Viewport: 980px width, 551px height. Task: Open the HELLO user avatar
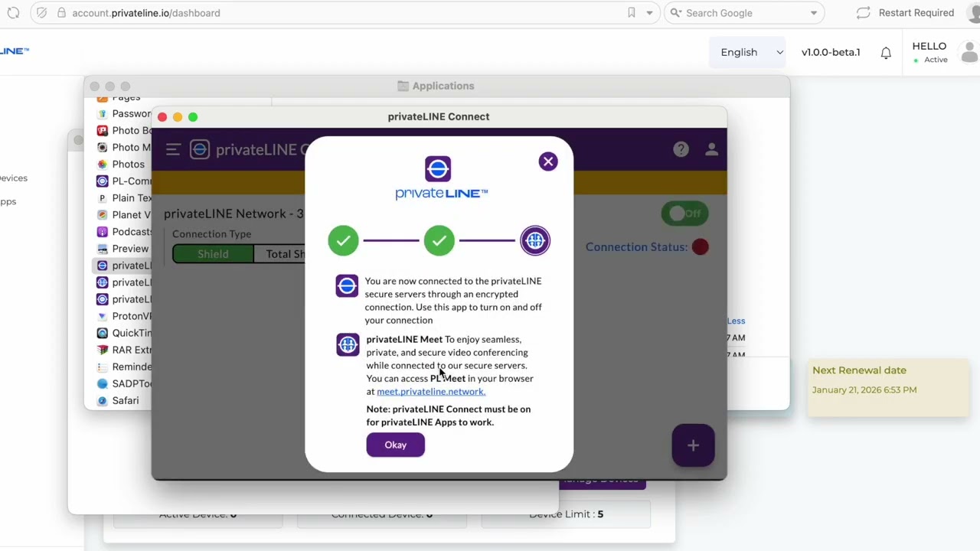pos(970,52)
